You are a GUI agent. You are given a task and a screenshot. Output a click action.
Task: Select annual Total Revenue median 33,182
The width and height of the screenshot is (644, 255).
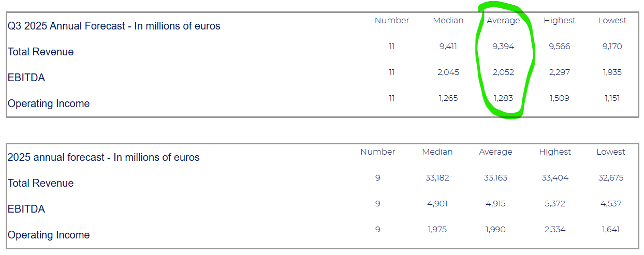pos(437,178)
